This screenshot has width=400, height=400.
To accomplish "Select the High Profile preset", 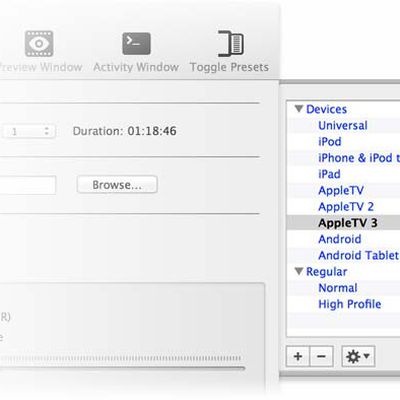I will point(350,304).
